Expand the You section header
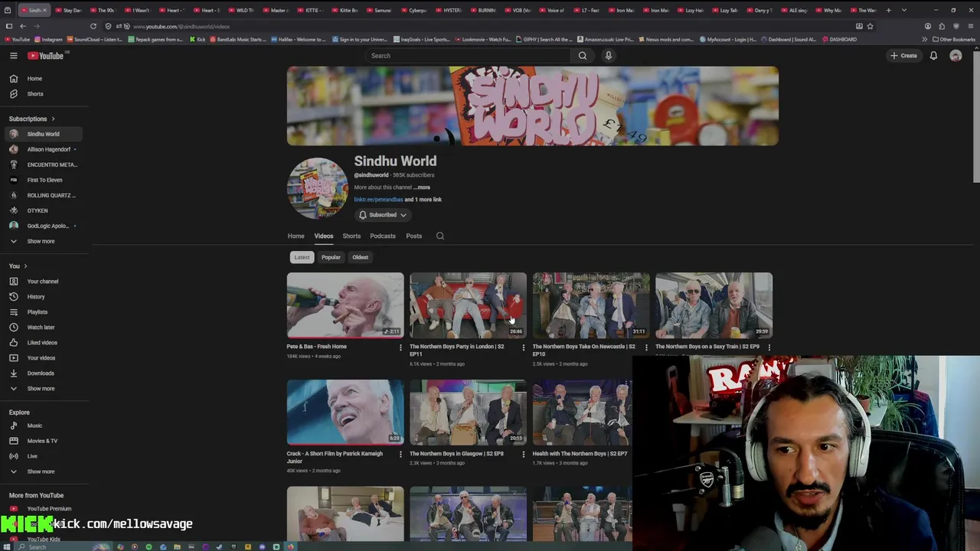The image size is (980, 551). click(x=18, y=266)
